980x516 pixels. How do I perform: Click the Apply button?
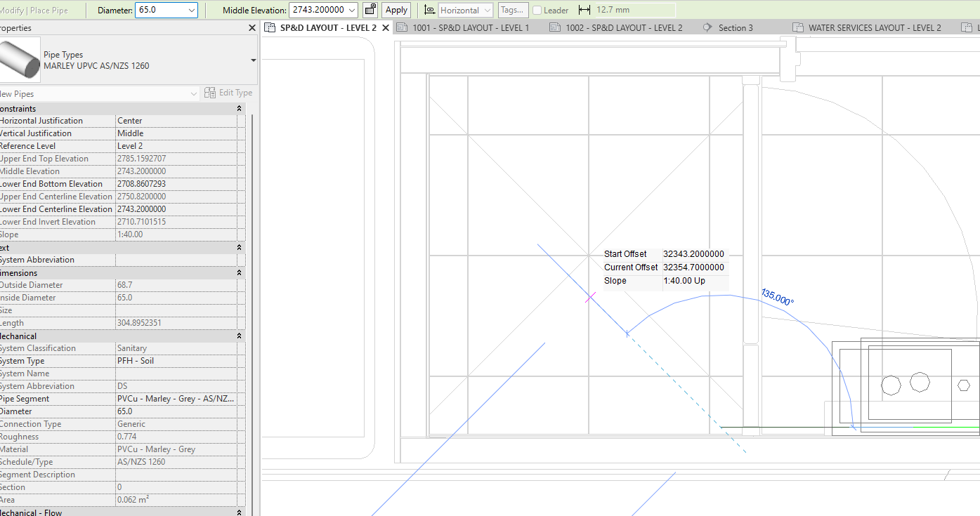click(396, 10)
